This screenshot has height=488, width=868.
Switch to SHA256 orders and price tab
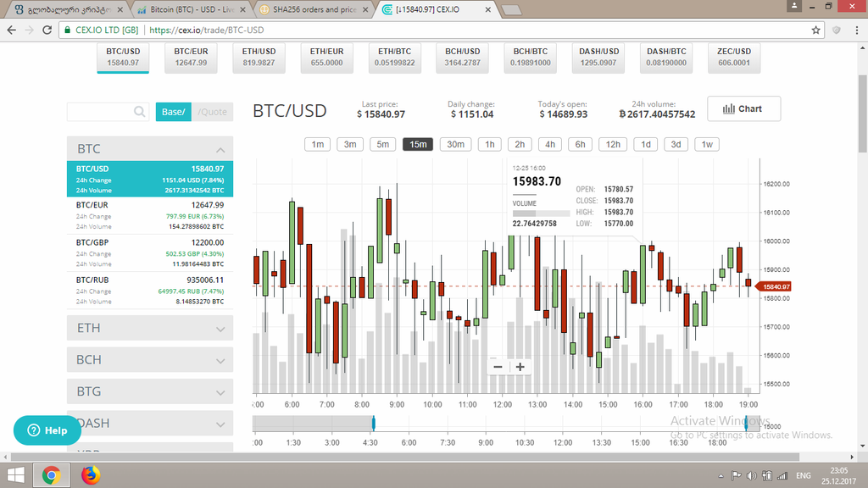click(314, 9)
